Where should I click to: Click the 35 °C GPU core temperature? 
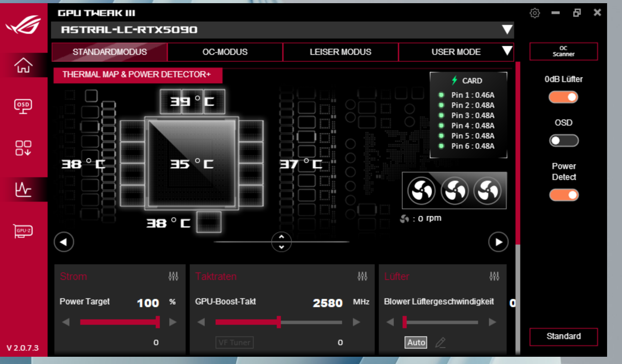point(191,164)
